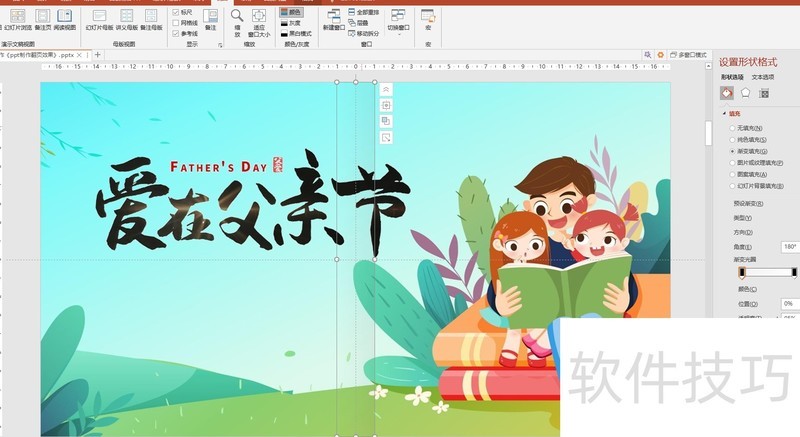Open gradient Type option (类型)
Image resolution: width=800 pixels, height=437 pixels.
pos(742,218)
